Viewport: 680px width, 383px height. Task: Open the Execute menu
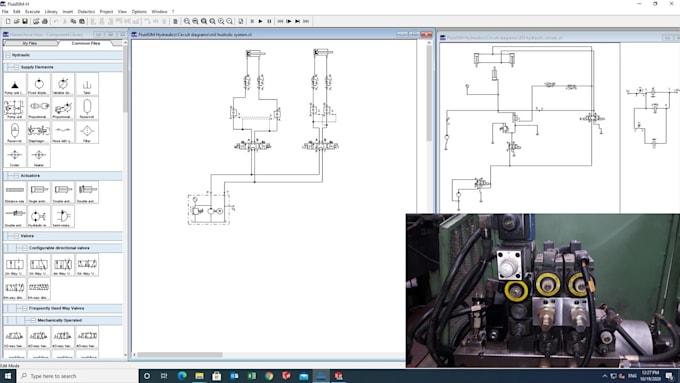click(33, 12)
